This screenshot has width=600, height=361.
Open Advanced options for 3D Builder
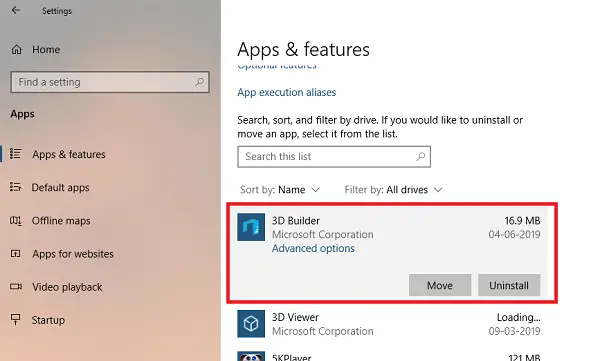[313, 248]
